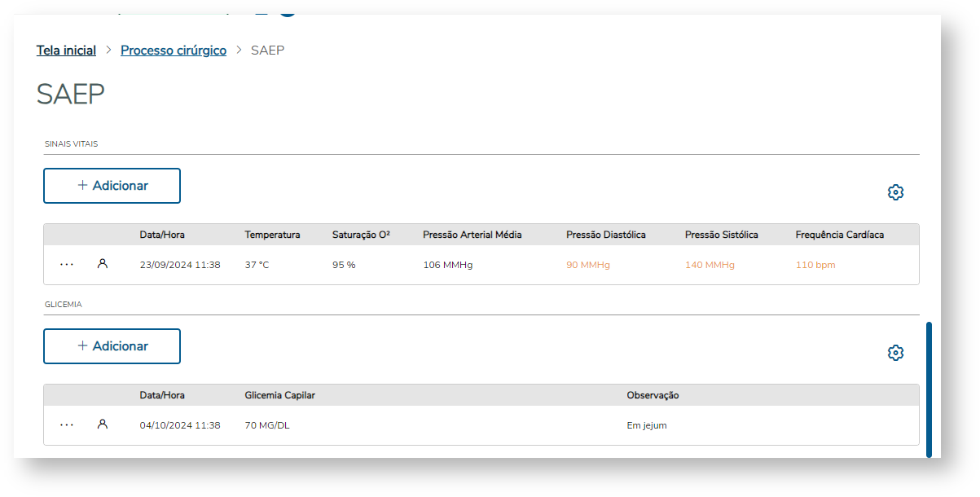Click Saturação O² column header
Image resolution: width=980 pixels, height=497 pixels.
coord(361,235)
